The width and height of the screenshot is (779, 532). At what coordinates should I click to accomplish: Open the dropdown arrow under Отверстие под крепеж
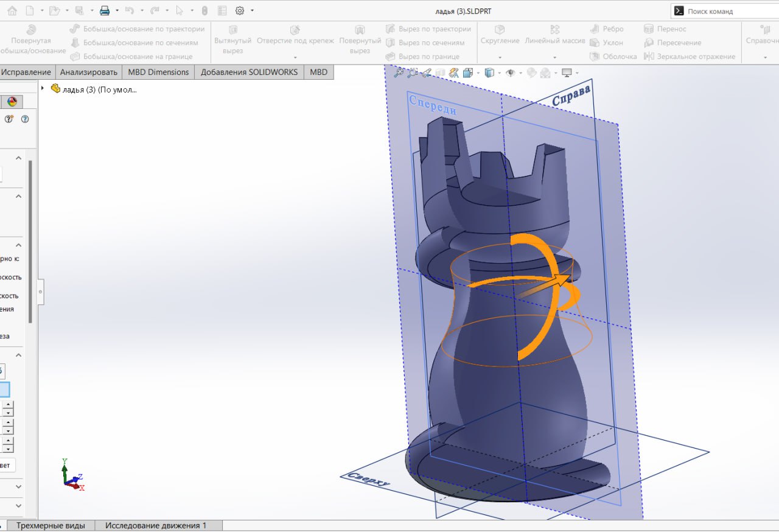295,57
